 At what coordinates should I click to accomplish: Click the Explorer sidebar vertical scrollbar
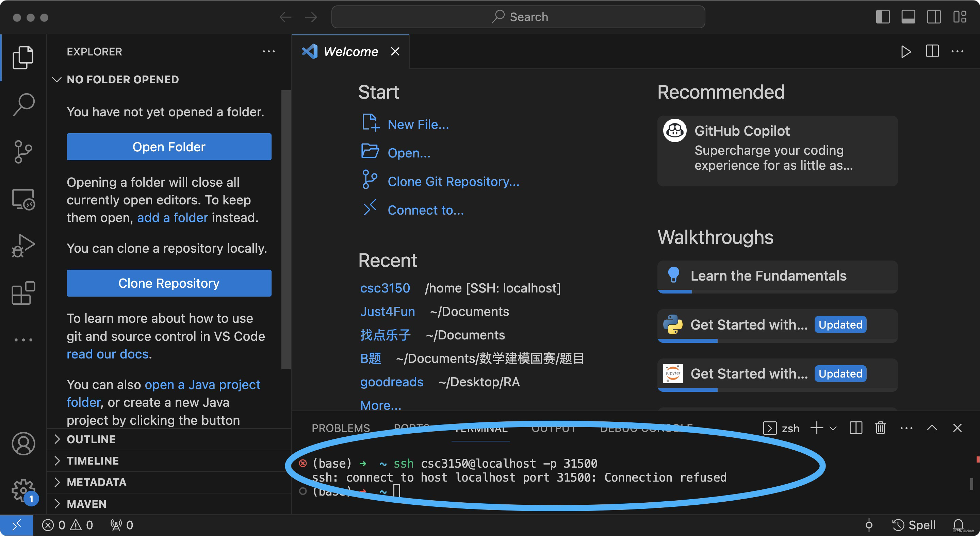(x=286, y=229)
